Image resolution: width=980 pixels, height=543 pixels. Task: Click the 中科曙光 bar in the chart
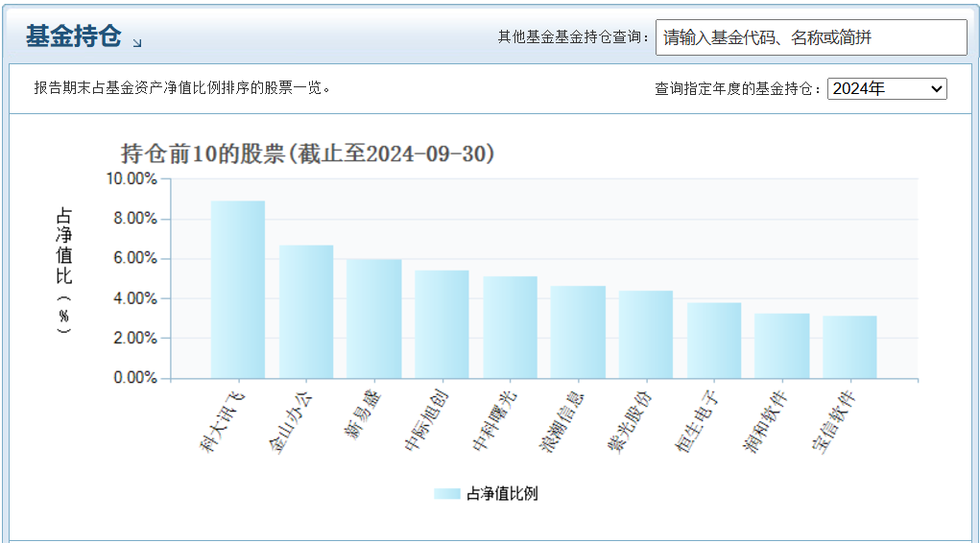510,327
